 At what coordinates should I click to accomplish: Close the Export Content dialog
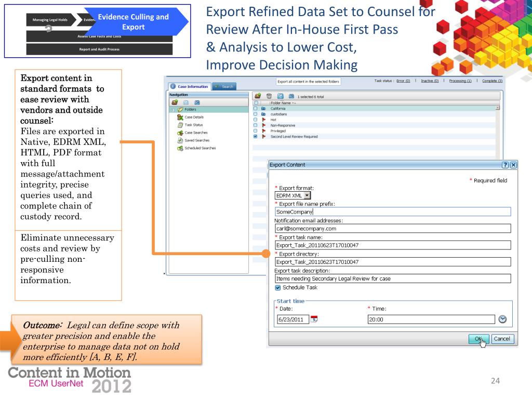pyautogui.click(x=513, y=165)
